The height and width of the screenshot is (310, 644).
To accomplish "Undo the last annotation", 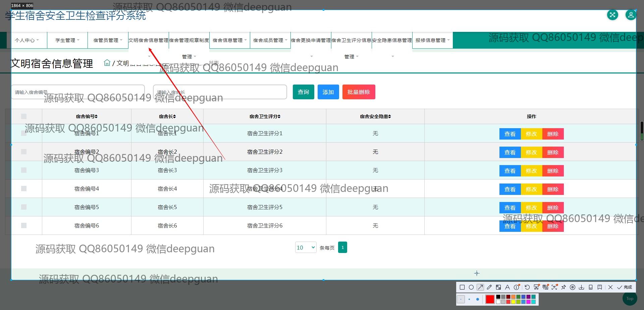I will (527, 287).
